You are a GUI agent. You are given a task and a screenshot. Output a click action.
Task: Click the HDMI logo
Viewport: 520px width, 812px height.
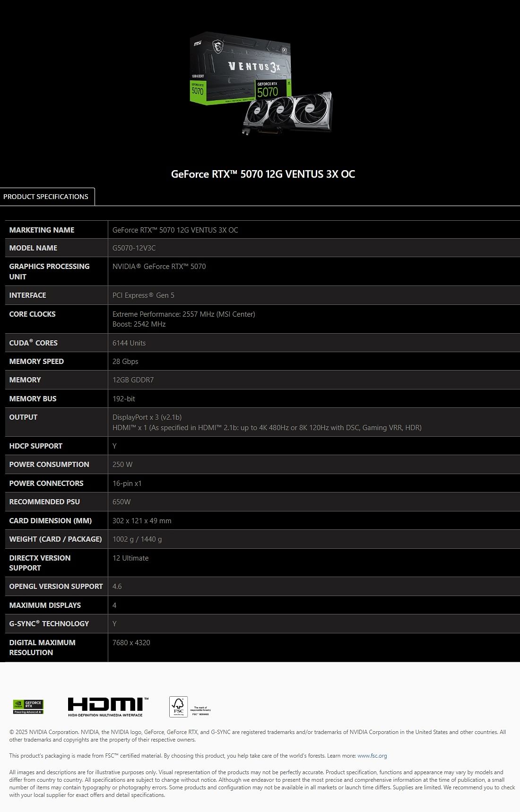tap(108, 707)
